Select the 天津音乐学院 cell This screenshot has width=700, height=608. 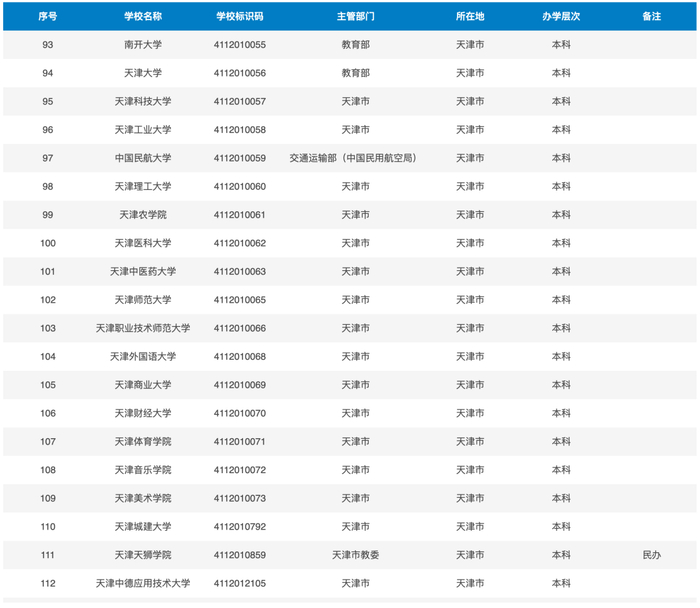click(x=143, y=470)
